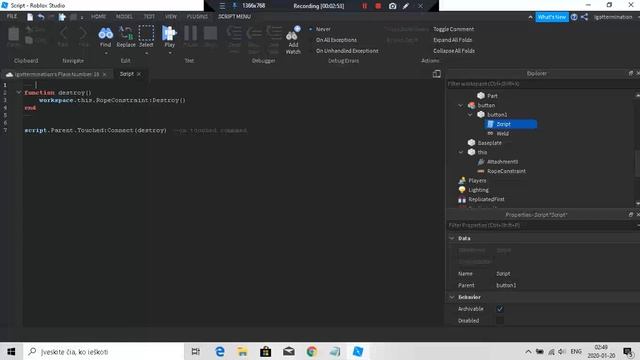This screenshot has height=360, width=640.
Task: Collapse the 'this' part node
Action: (461, 152)
